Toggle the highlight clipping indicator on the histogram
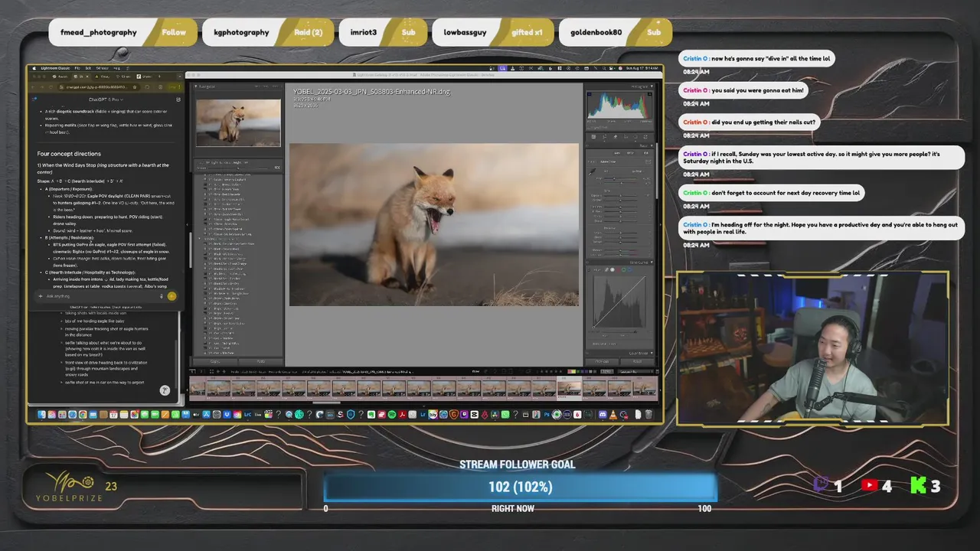The image size is (980, 551). [x=650, y=94]
